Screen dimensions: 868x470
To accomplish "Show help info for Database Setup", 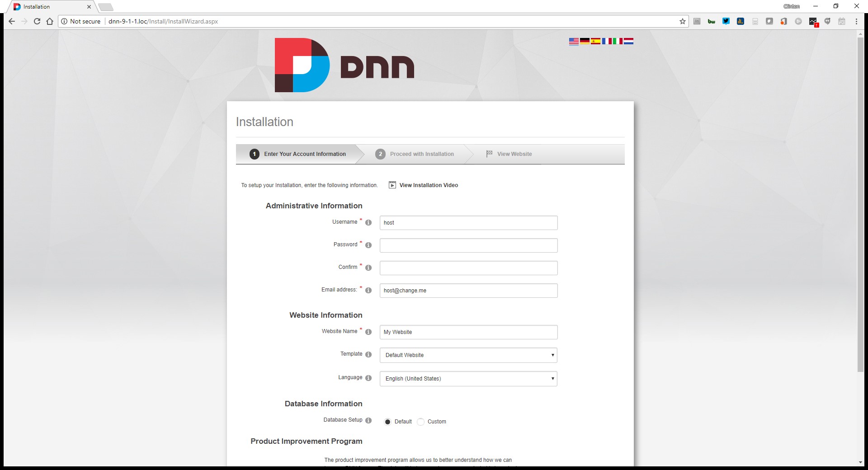I will pyautogui.click(x=368, y=420).
